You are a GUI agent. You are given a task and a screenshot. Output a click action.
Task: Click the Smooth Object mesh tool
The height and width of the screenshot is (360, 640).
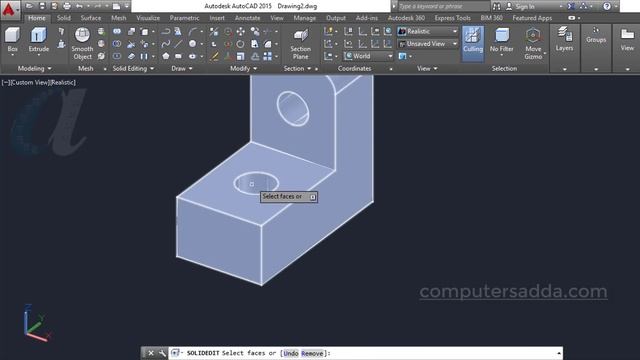(82, 44)
